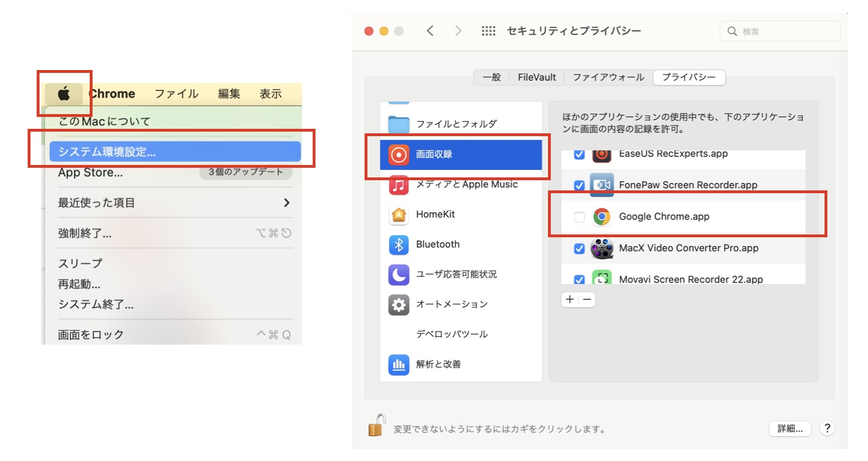Open the 詳細… button

click(x=790, y=429)
